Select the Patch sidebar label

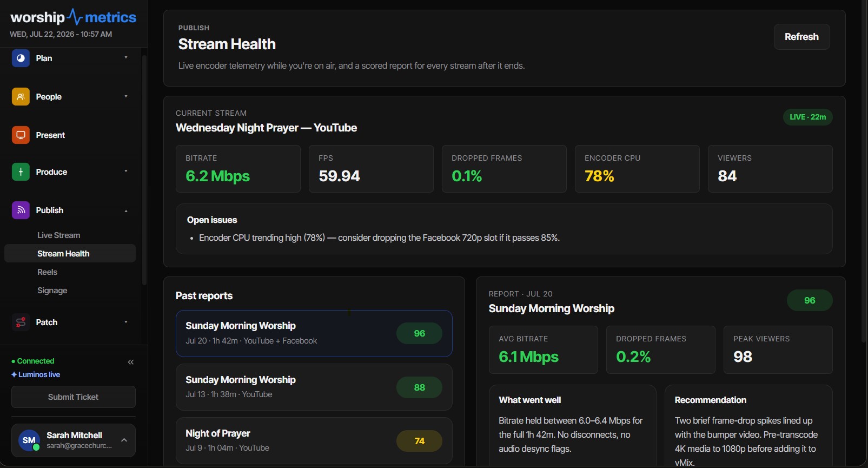47,322
